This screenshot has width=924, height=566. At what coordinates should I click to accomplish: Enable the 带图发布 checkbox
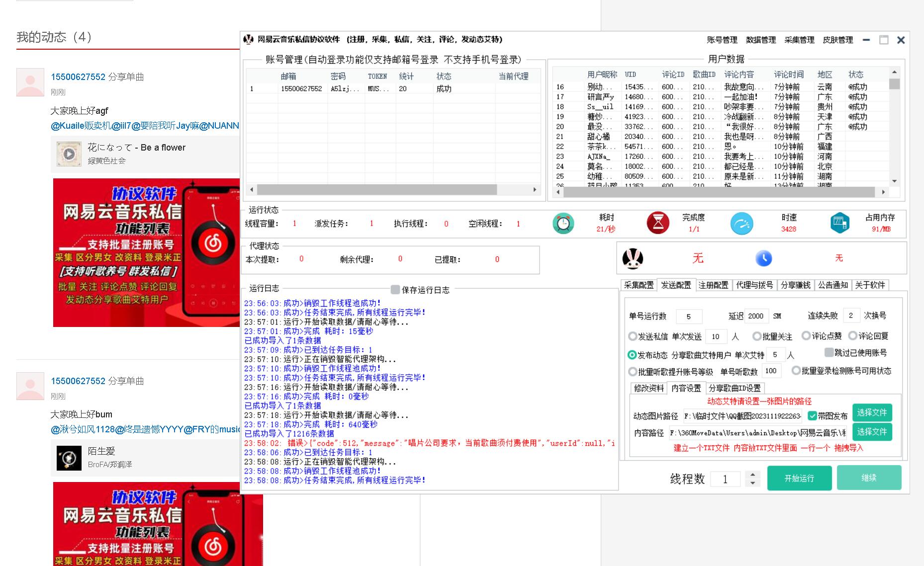pyautogui.click(x=813, y=416)
